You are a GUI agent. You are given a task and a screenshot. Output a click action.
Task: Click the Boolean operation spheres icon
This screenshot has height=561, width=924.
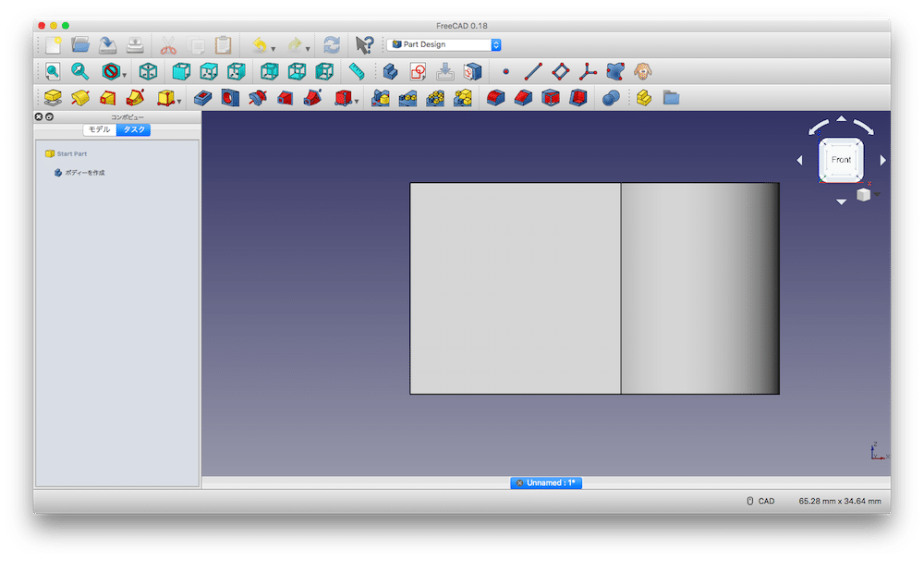[610, 98]
